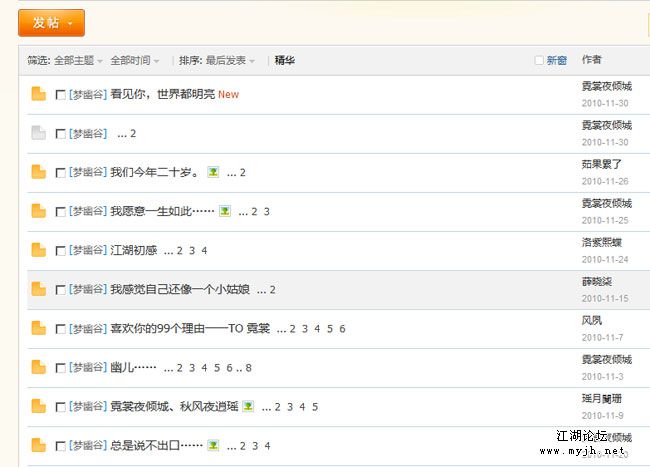
Task: Click image attachment icon on 霓裳夜倾城、秋风夜逍遥 thread
Action: point(248,406)
